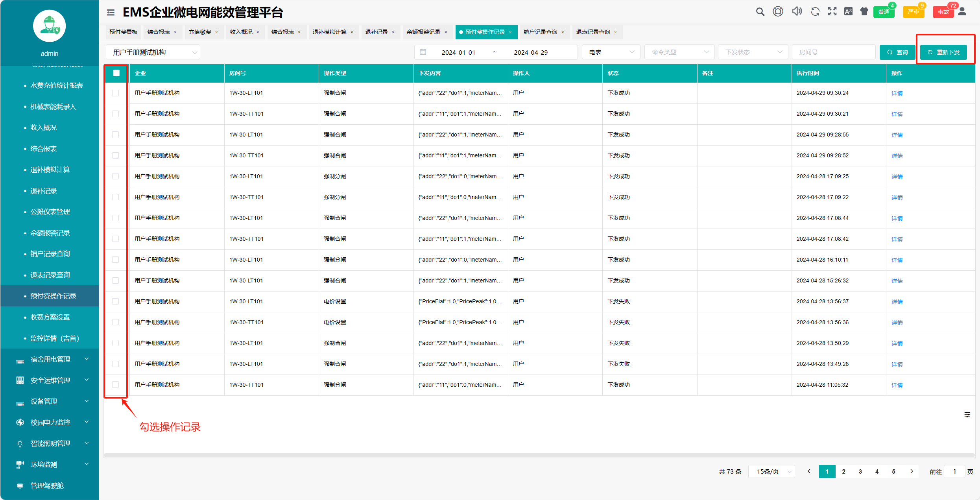
Task: Tick the select-all checkbox in table header
Action: (116, 73)
